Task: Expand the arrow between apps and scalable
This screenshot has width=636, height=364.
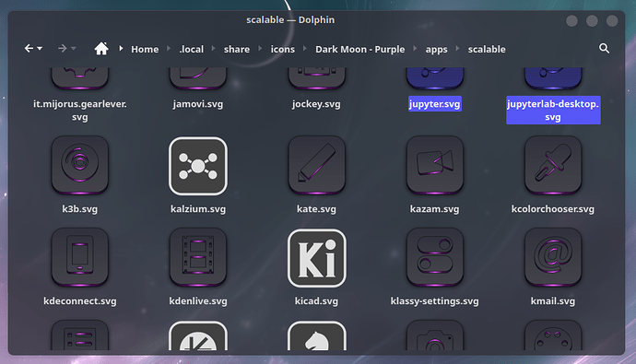Action: coord(457,48)
